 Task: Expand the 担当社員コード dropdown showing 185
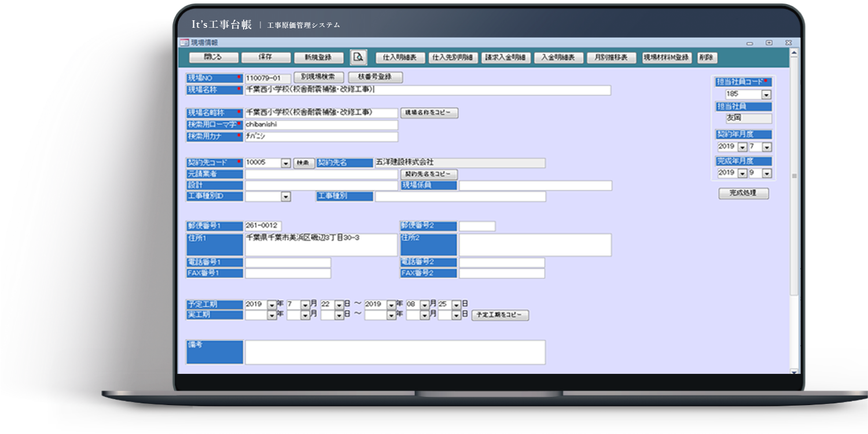[x=766, y=94]
